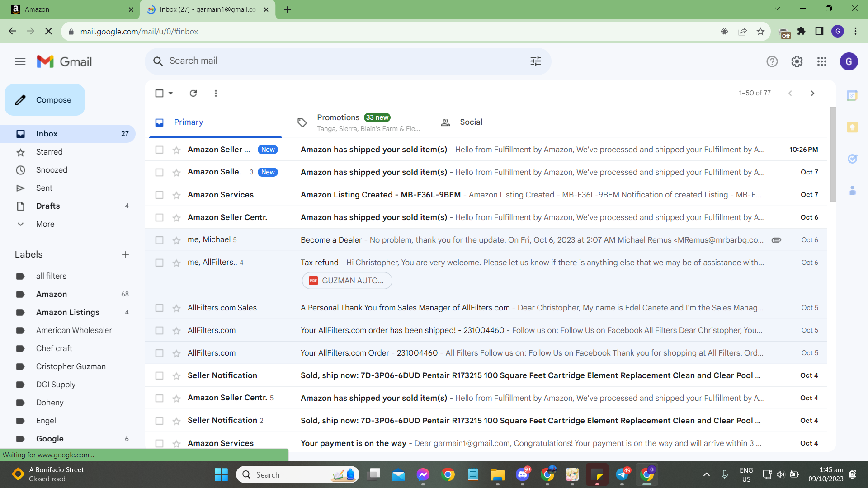Open Google Tasks side panel

click(852, 159)
